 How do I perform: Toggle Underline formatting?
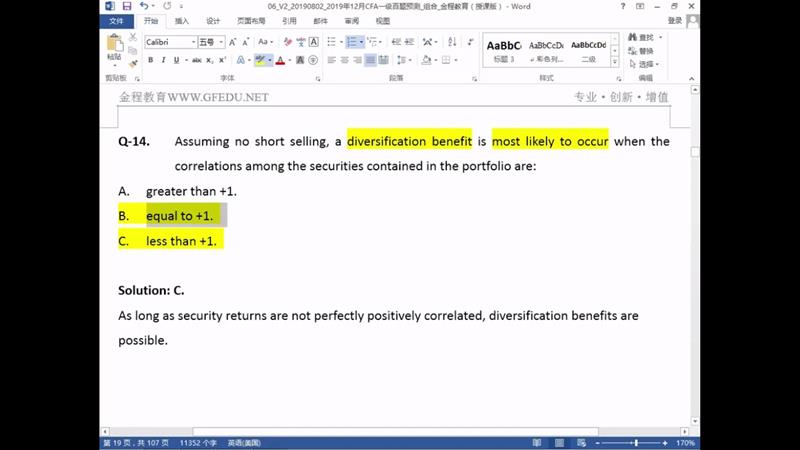[177, 60]
